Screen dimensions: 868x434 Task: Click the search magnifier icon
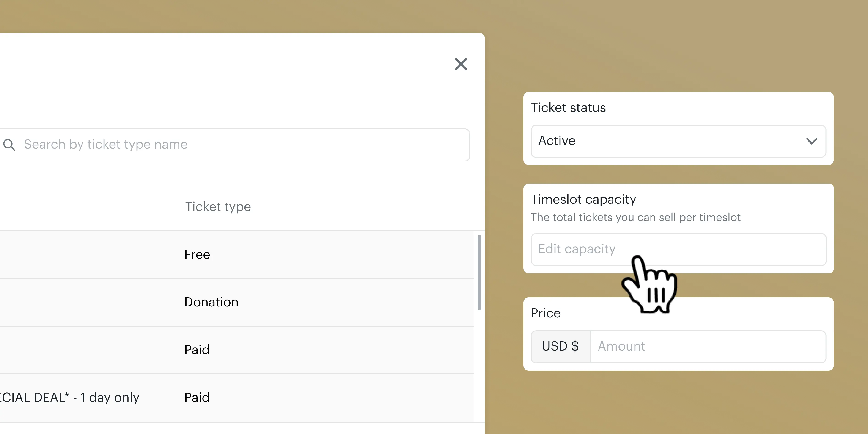coord(9,145)
